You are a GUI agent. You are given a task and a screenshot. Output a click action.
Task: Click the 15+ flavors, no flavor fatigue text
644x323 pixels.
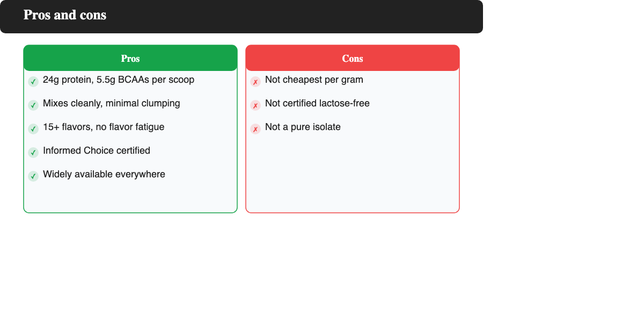[x=104, y=127]
